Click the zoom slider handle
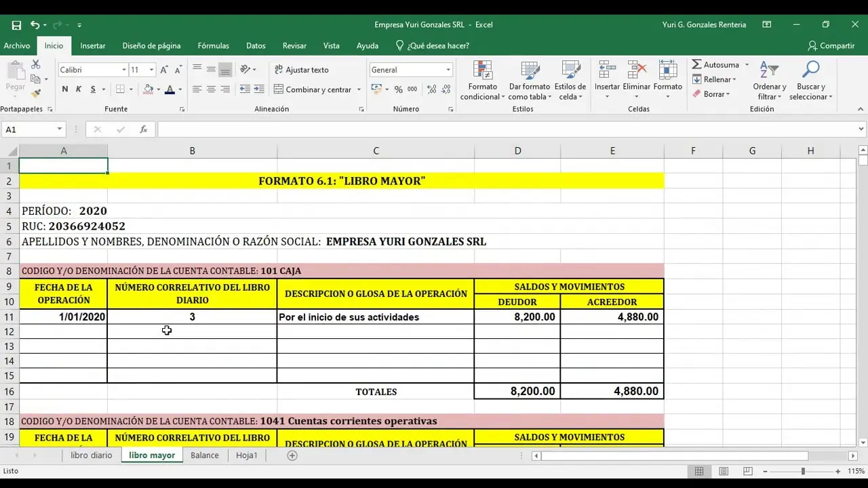The image size is (868, 488). pyautogui.click(x=803, y=471)
